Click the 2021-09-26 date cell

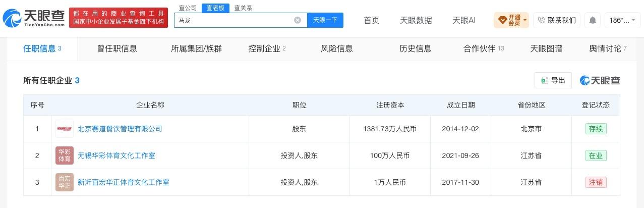coord(460,155)
